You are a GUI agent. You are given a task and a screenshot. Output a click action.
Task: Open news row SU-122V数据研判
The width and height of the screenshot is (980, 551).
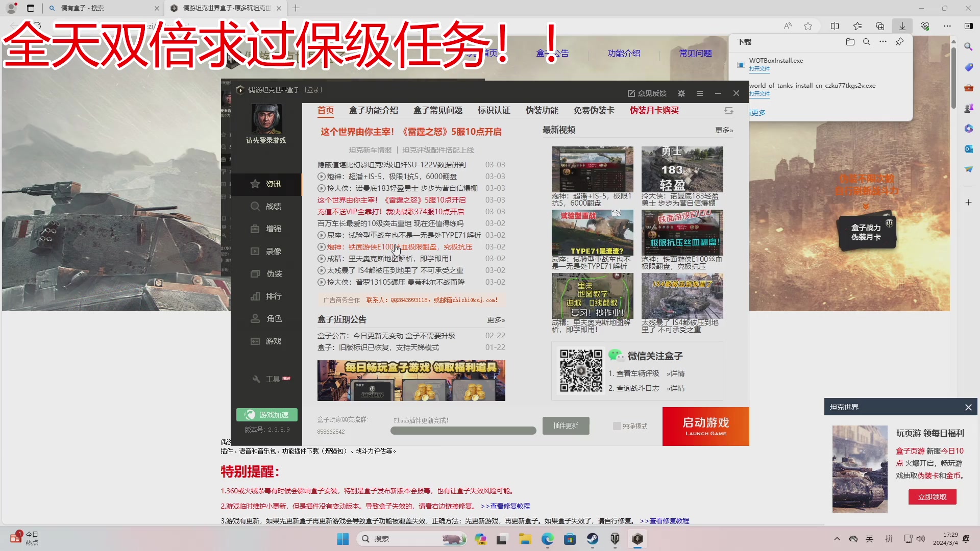(x=392, y=165)
